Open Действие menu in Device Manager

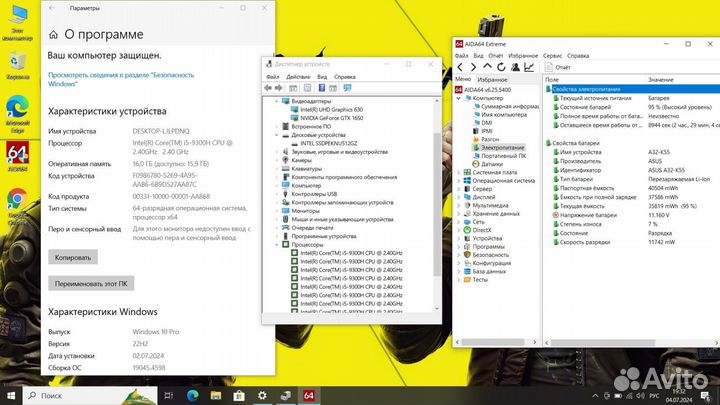298,76
